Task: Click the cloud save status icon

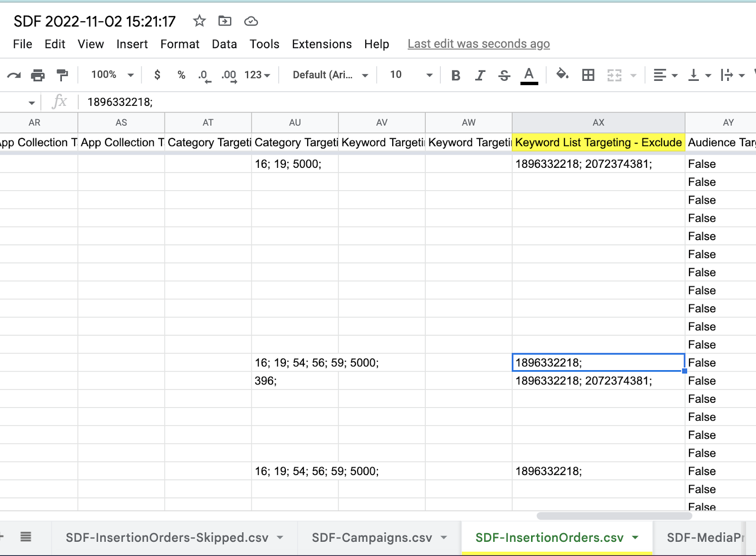Action: click(x=251, y=21)
